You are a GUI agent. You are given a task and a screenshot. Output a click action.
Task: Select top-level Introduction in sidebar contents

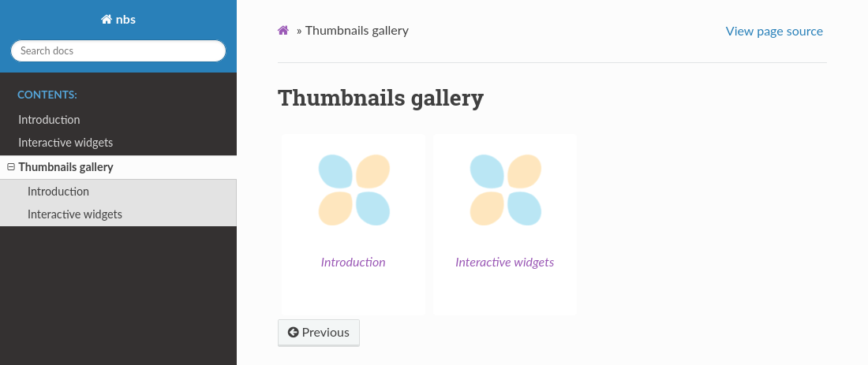pos(49,120)
